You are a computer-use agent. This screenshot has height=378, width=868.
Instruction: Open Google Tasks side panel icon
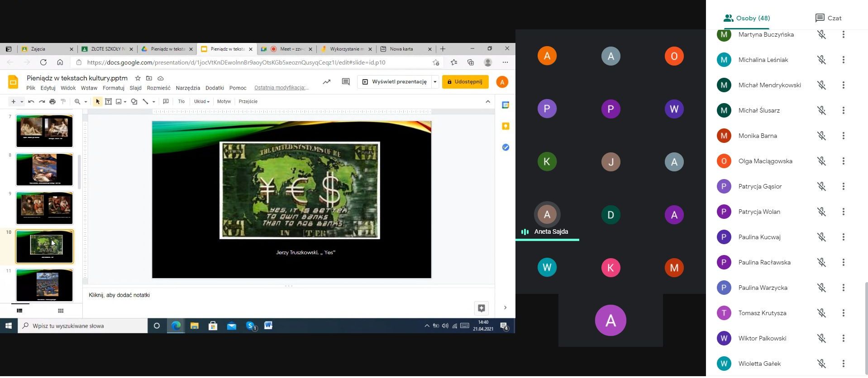point(506,147)
